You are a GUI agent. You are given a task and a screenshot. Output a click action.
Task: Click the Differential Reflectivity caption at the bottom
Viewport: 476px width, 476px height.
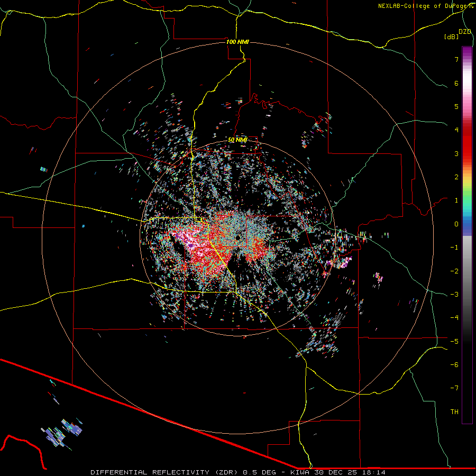tap(238, 472)
